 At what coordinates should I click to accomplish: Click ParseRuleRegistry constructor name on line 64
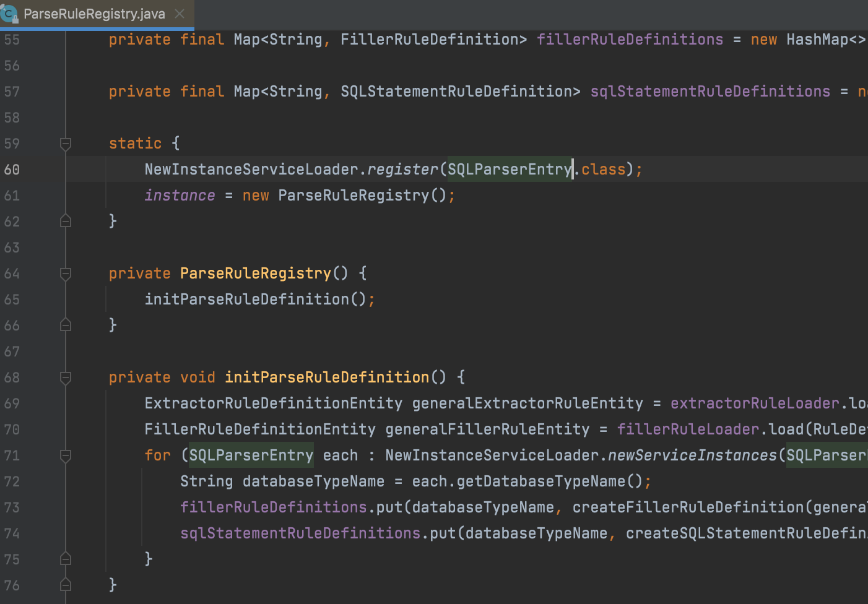click(x=256, y=274)
